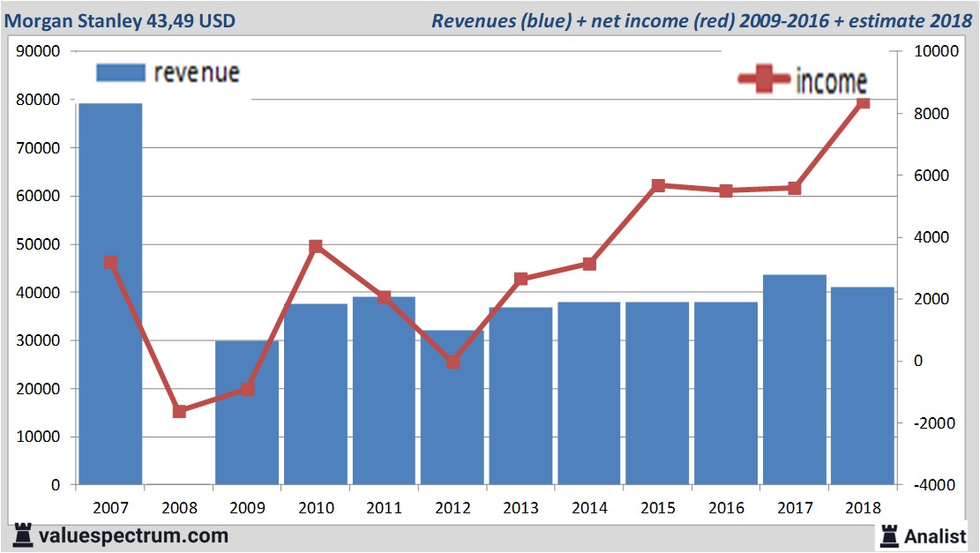Click the 2012 year label
The image size is (980, 553).
[453, 507]
